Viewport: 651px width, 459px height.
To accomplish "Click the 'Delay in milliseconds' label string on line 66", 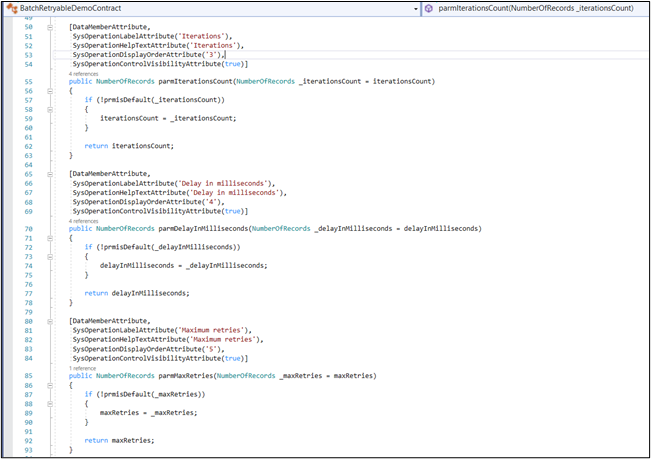I will (225, 183).
